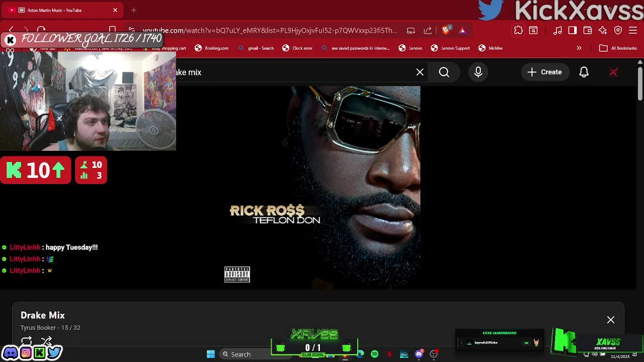This screenshot has width=644, height=362.
Task: Open taskbar date 11/4/2025 clock
Action: (x=620, y=356)
